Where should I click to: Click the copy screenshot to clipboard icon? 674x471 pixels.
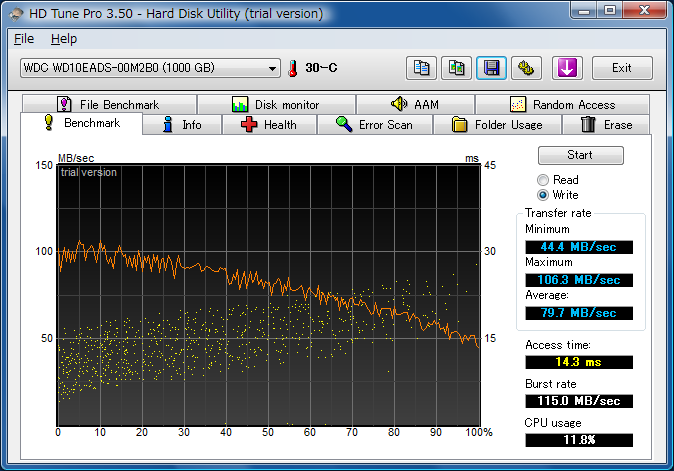[456, 68]
